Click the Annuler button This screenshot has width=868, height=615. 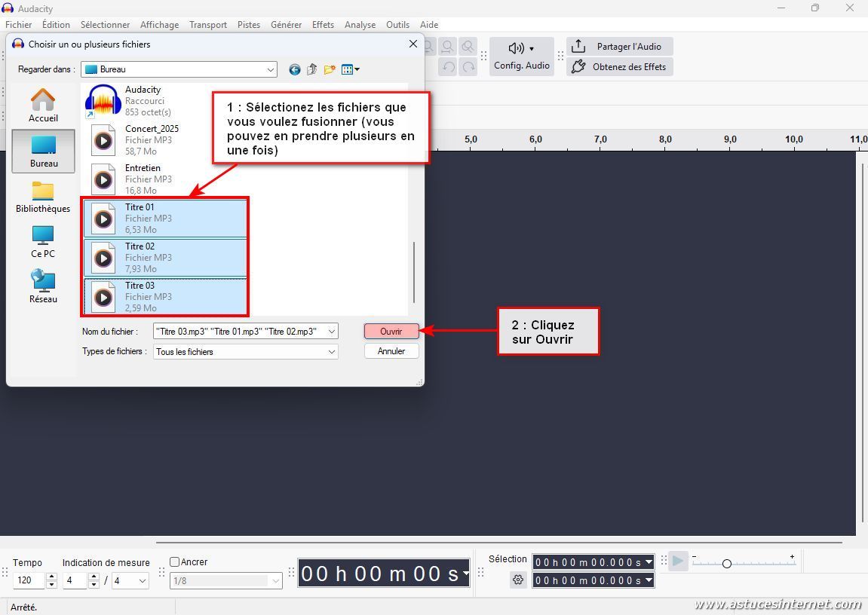(391, 351)
